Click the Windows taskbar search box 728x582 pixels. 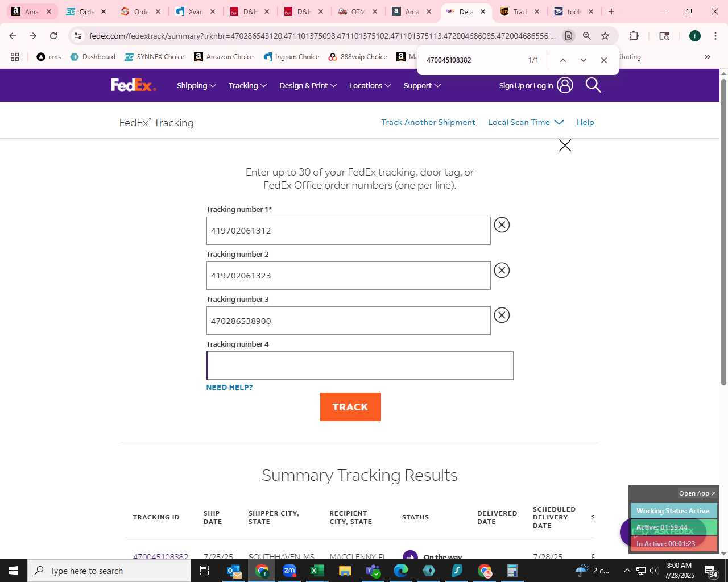[109, 571]
